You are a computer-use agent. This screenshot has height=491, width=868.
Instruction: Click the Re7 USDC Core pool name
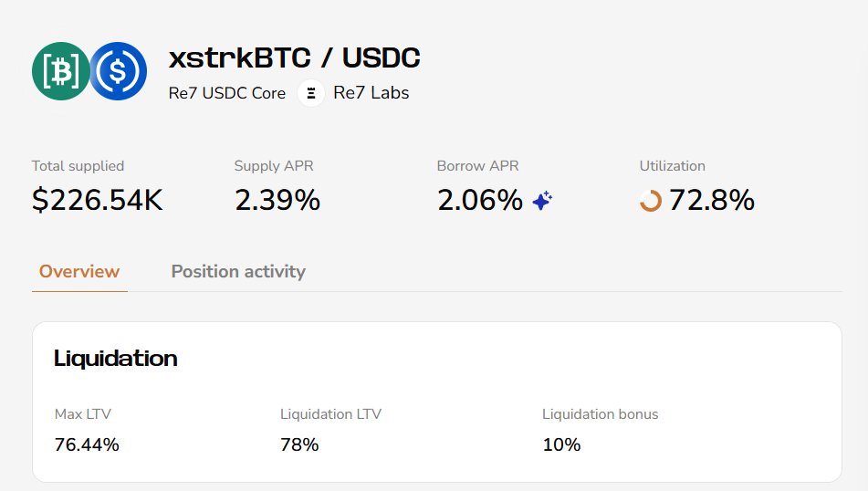coord(227,93)
